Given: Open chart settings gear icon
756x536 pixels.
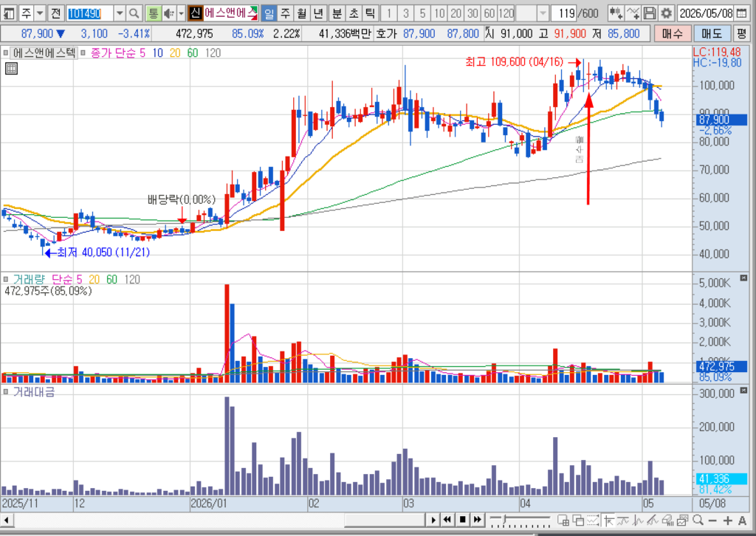Looking at the screenshot, I should pyautogui.click(x=667, y=13).
